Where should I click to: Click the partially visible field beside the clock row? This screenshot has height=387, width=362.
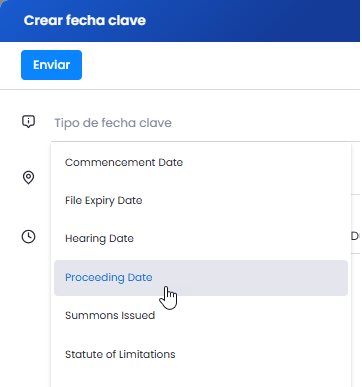(x=356, y=236)
